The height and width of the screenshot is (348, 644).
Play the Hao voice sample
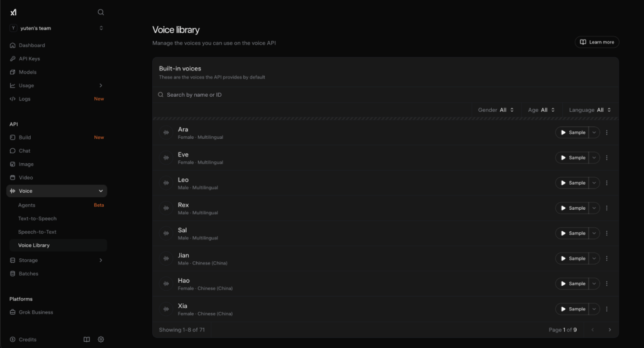(x=572, y=283)
